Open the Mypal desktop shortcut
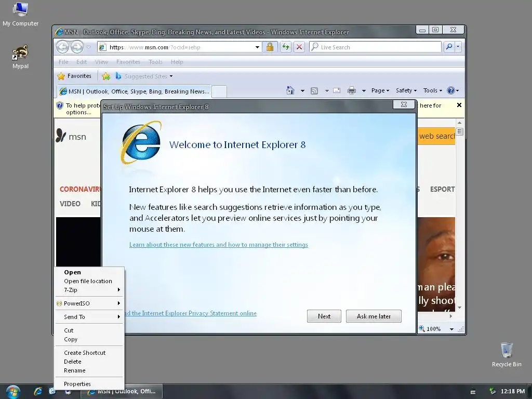 [x=20, y=57]
